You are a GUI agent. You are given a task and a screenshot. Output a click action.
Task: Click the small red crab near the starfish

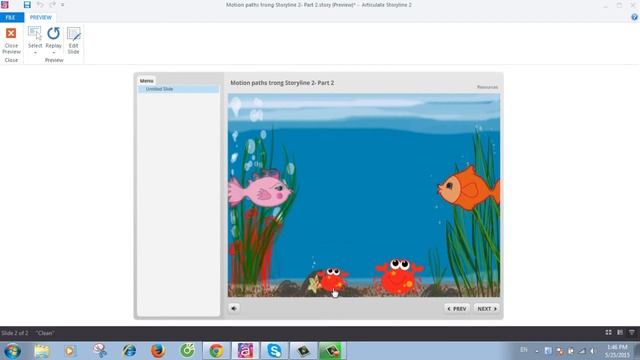point(333,279)
